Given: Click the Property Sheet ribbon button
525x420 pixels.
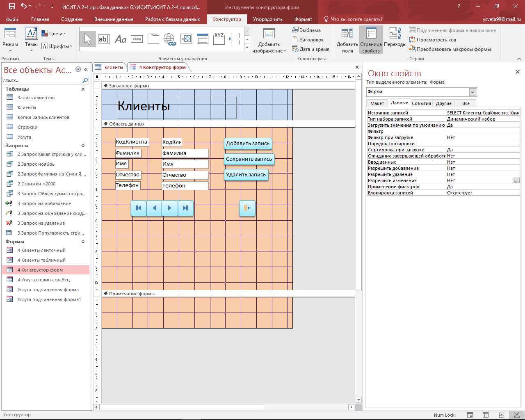Looking at the screenshot, I should [x=371, y=40].
